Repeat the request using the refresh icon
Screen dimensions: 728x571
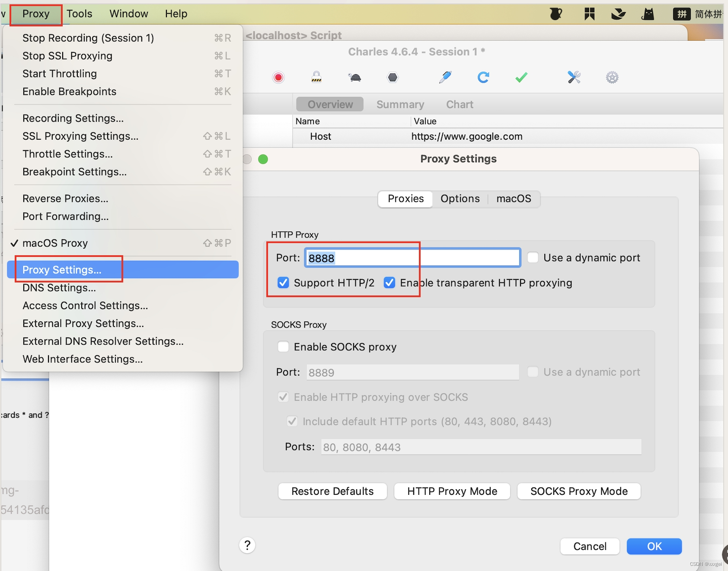pyautogui.click(x=483, y=77)
